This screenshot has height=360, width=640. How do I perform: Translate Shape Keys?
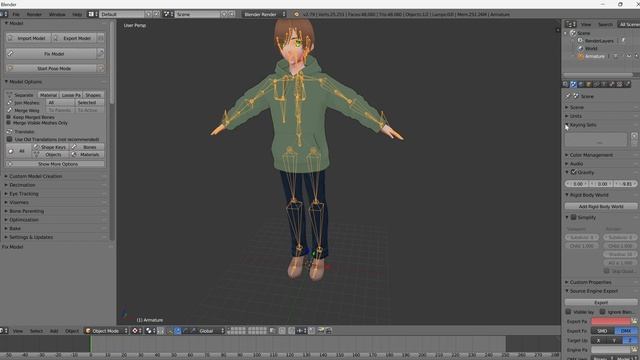50,147
